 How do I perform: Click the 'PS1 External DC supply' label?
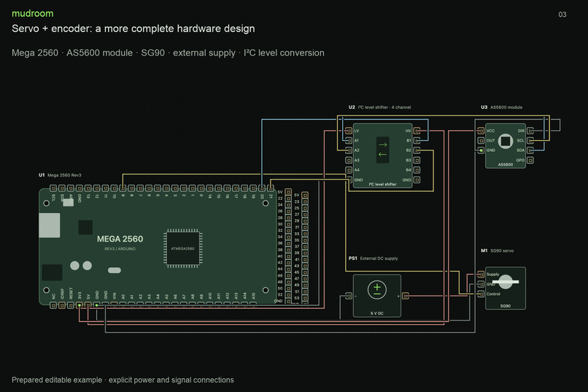(x=373, y=258)
